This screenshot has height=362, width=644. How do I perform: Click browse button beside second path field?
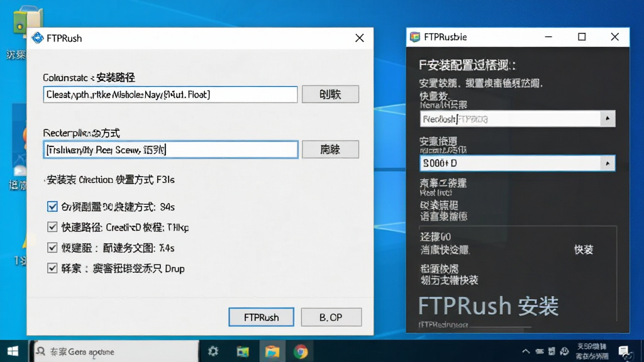point(330,150)
